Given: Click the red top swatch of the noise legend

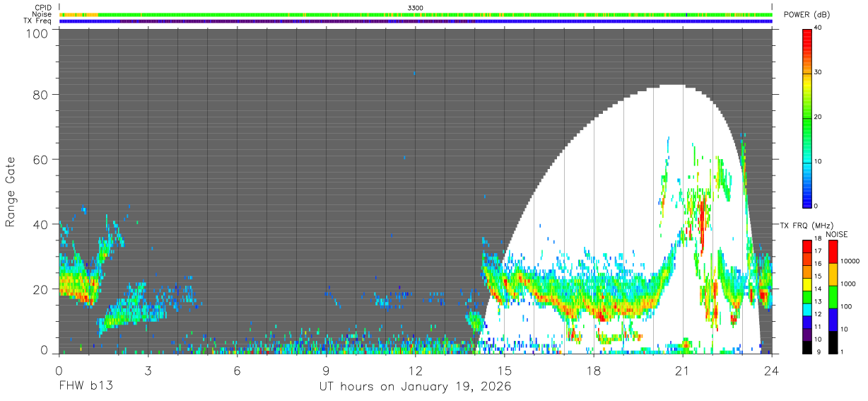Looking at the screenshot, I should [x=833, y=251].
